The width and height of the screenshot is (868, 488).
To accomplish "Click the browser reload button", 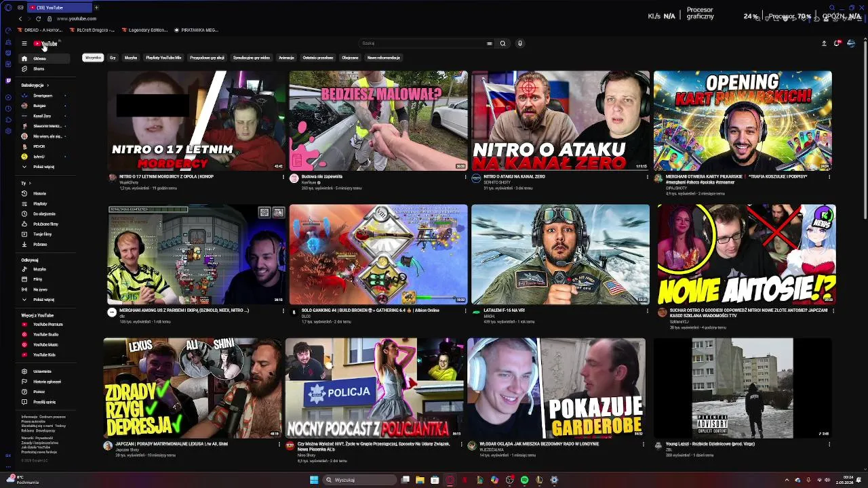I will [38, 18].
